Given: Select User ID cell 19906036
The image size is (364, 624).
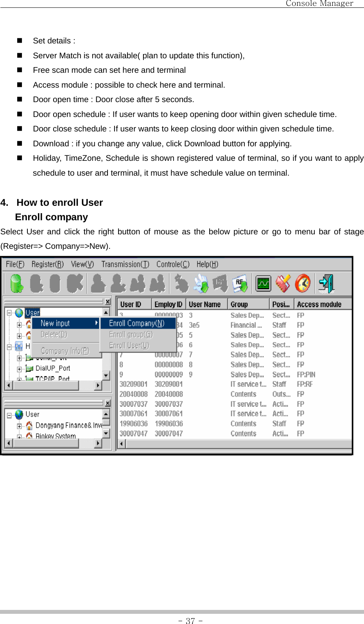Looking at the screenshot, I should 134,423.
